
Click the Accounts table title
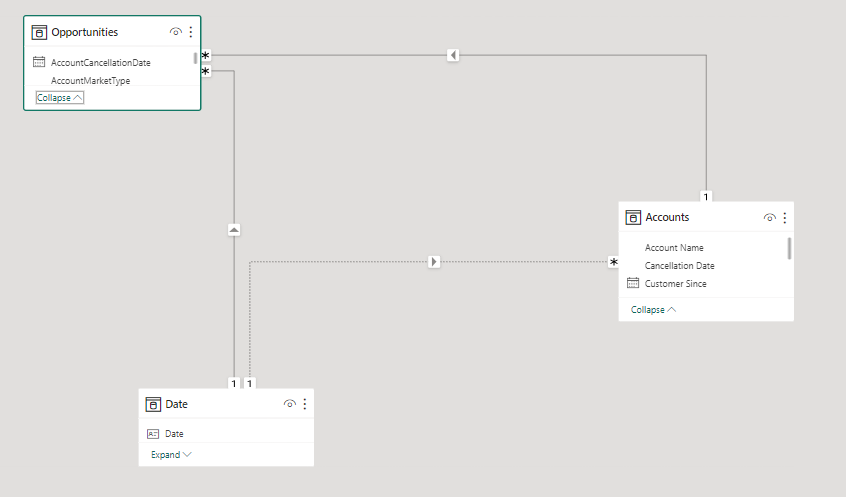667,217
